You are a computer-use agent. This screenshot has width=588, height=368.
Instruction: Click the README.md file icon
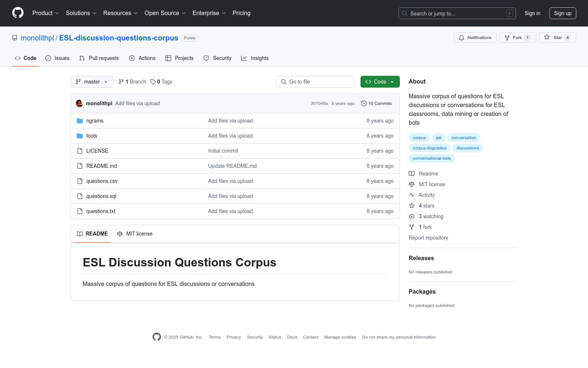click(x=80, y=166)
